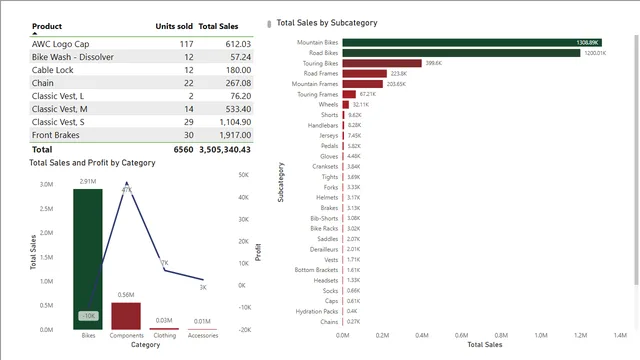Click the 2.91M Bikes data label
Viewport: 640px width, 360px height.
88,182
